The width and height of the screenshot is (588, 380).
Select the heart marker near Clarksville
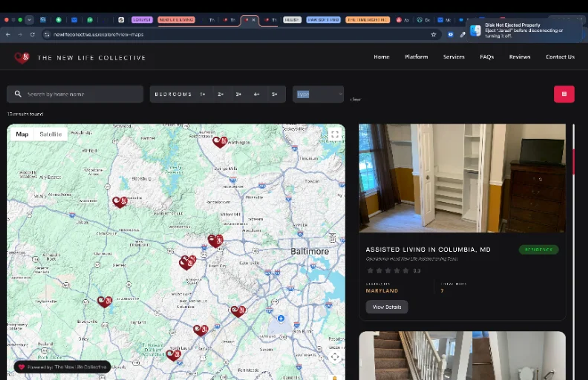pyautogui.click(x=104, y=302)
